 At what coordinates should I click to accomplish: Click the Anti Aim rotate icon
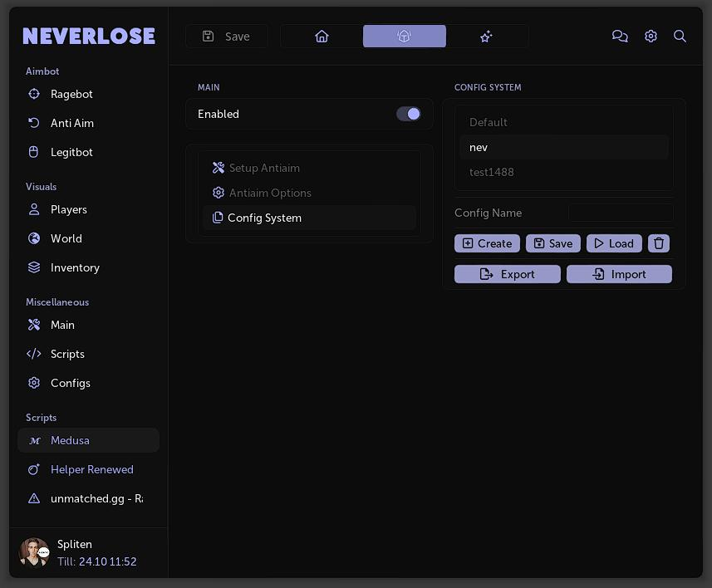[34, 123]
